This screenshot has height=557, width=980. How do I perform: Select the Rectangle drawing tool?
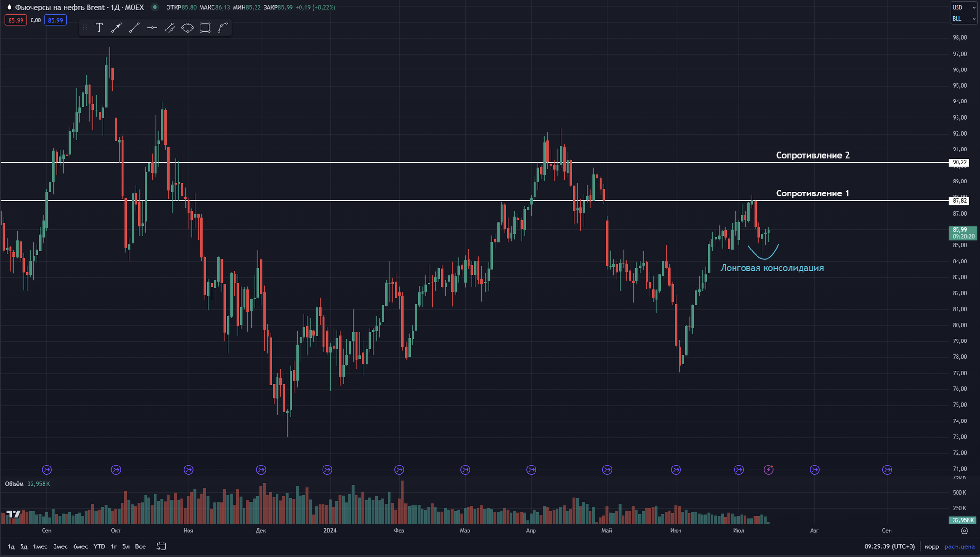coord(205,28)
